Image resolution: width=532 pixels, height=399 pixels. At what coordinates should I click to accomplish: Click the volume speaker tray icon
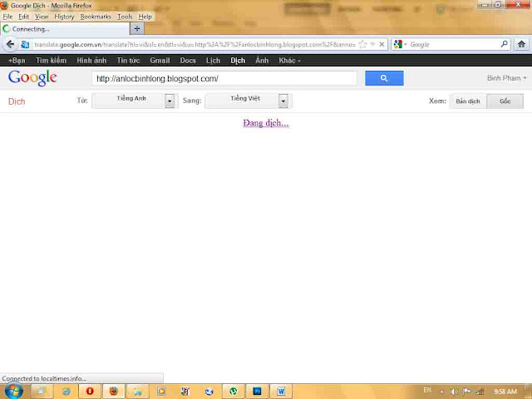[454, 392]
